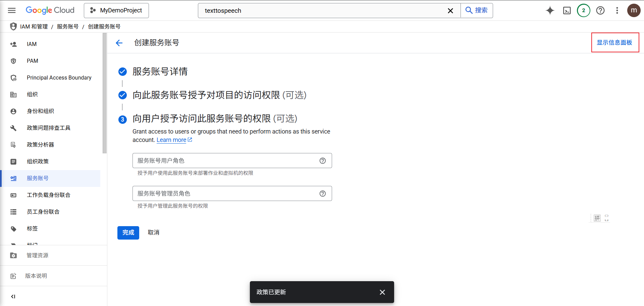Viewport: 644px width, 306px height.
Task: Dismiss the 政策已更新 toast notification
Action: 382,292
